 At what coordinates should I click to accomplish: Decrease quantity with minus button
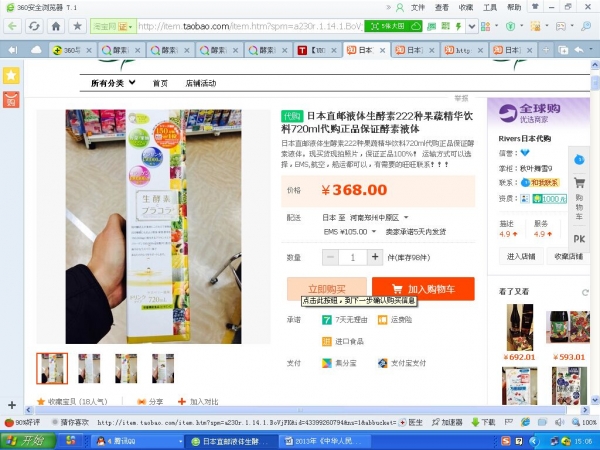click(330, 257)
